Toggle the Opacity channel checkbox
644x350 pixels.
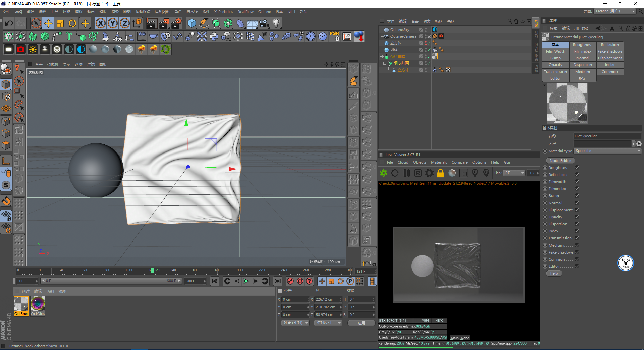point(577,217)
